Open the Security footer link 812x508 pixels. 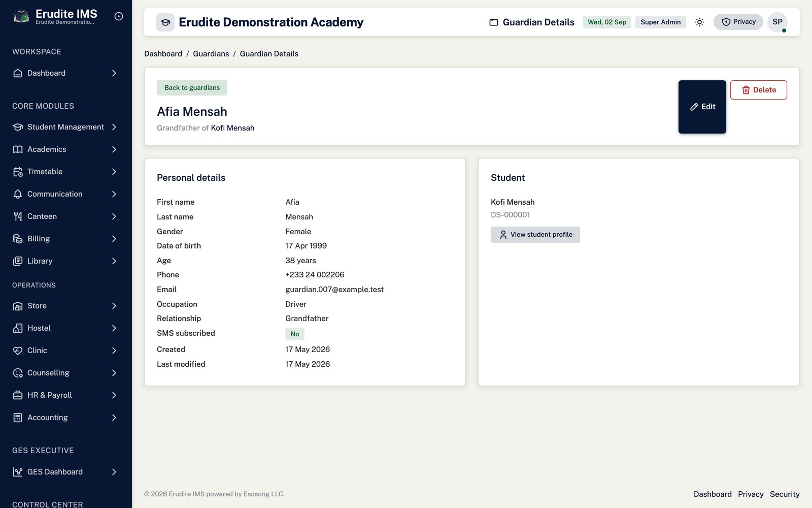pos(785,494)
